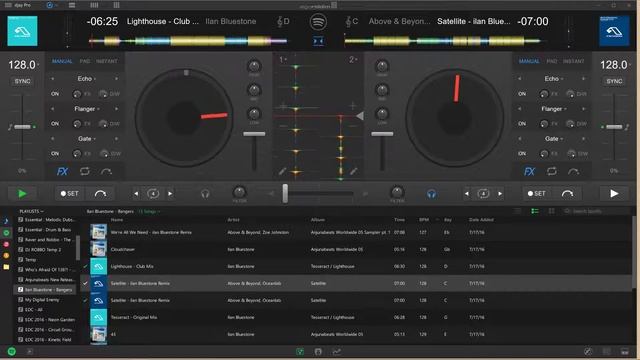Switch left deck FX to Instant tab
Image resolution: width=640 pixels, height=360 pixels.
[107, 61]
